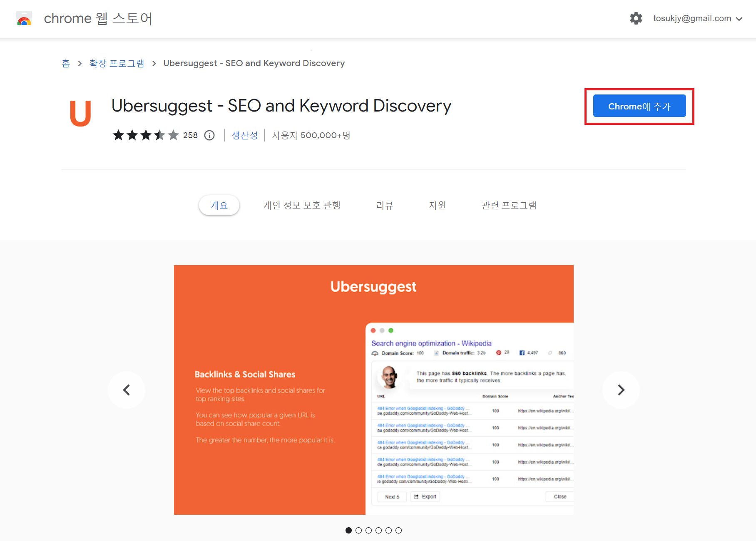
Task: Select first carousel dot
Action: 349,530
